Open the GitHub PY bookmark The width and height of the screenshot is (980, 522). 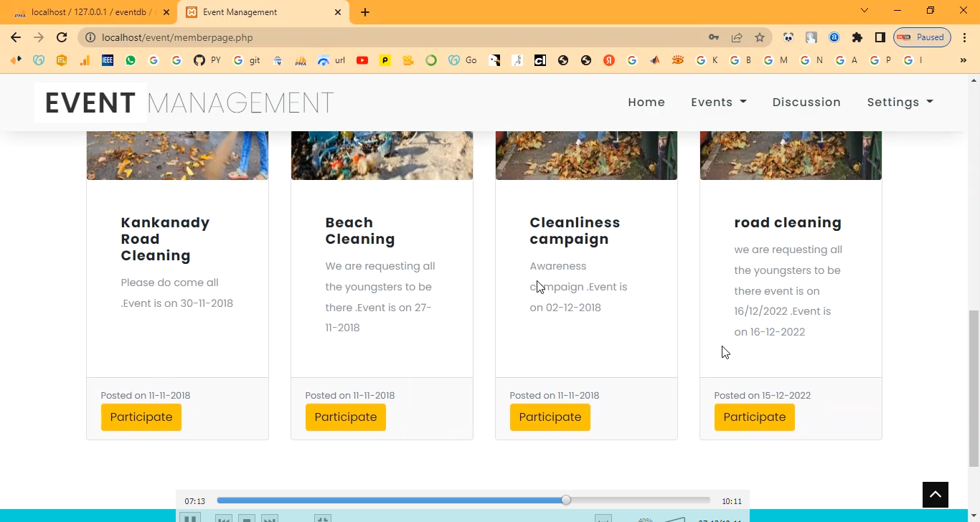pos(207,60)
